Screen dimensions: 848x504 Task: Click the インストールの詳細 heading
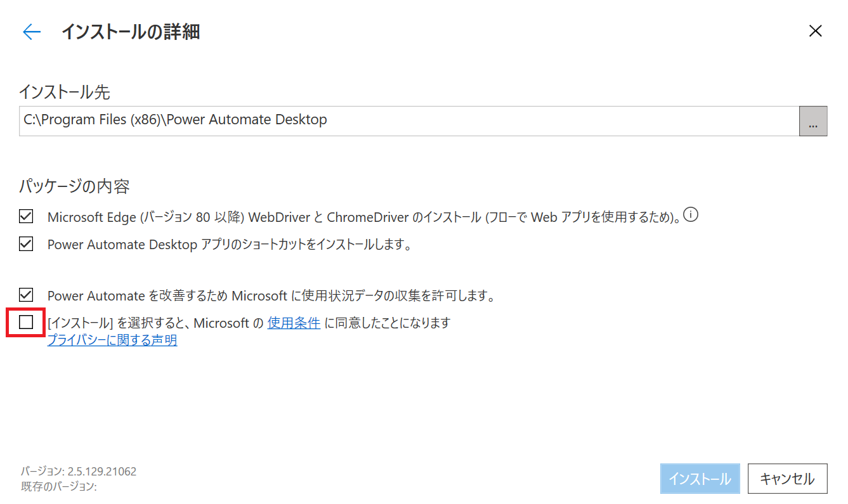(x=131, y=32)
